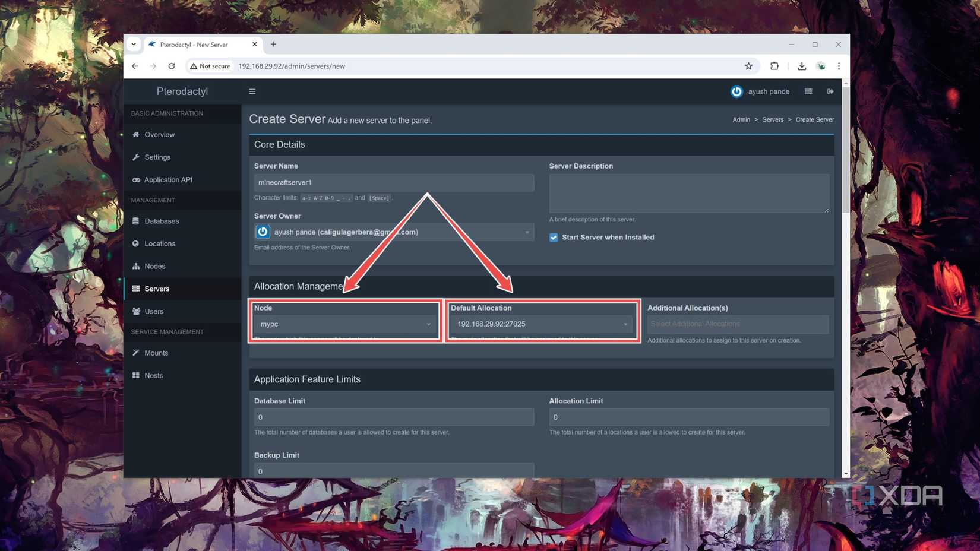Open Settings in sidebar
Image resolution: width=980 pixels, height=551 pixels.
[182, 157]
